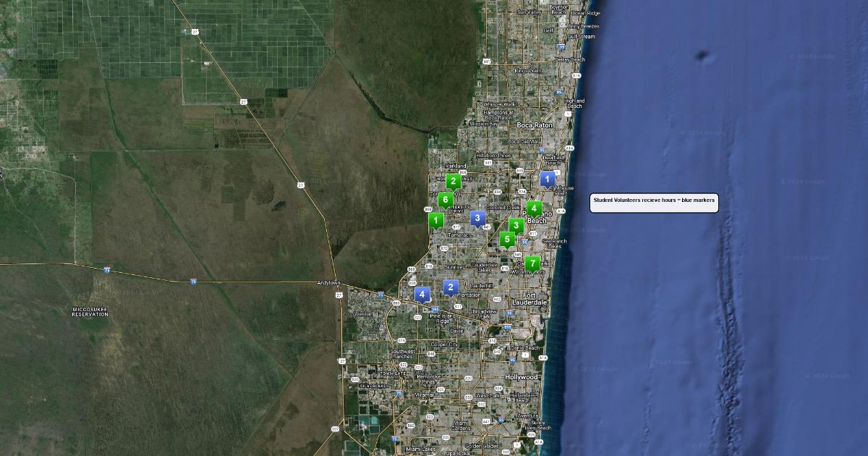Open green marker number 3
This screenshot has width=868, height=456.
(x=516, y=225)
